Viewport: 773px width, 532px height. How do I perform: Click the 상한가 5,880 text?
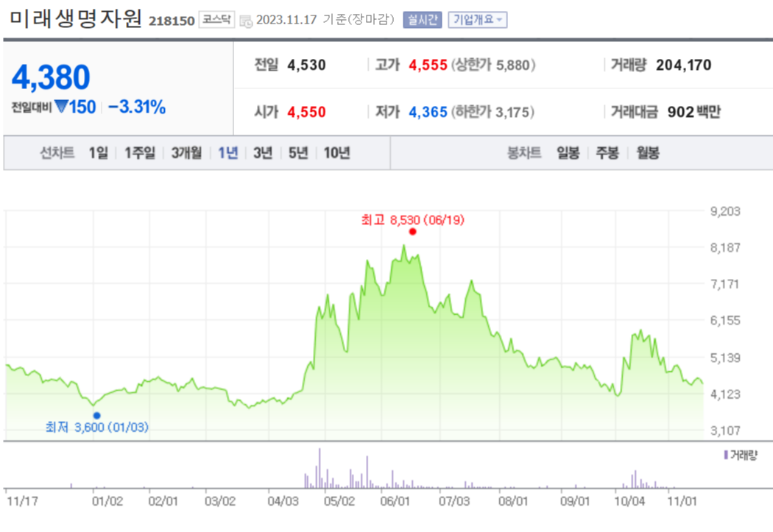pos(493,65)
